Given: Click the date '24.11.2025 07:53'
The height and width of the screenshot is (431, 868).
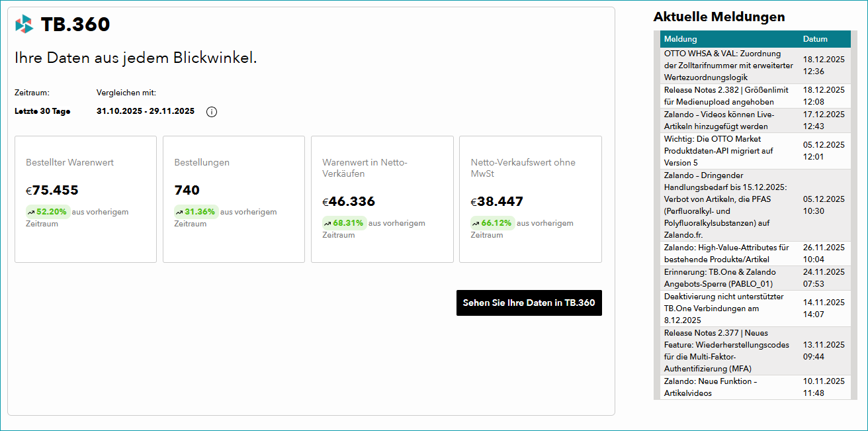Looking at the screenshot, I should click(824, 278).
